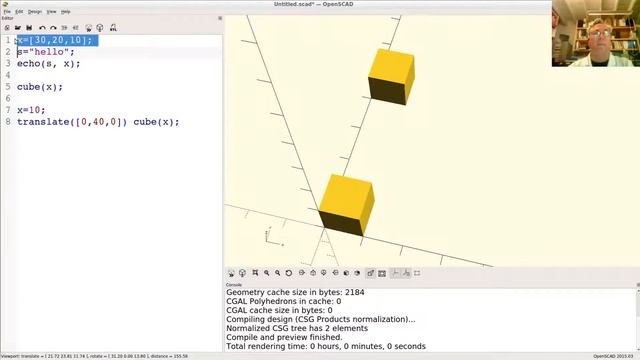Click the Zoom Out magnifier icon

click(278, 273)
